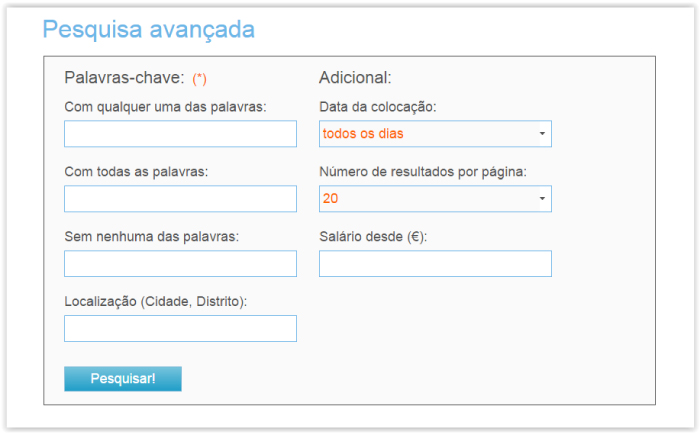
Task: Click the red asterisk required marker
Action: 199,79
